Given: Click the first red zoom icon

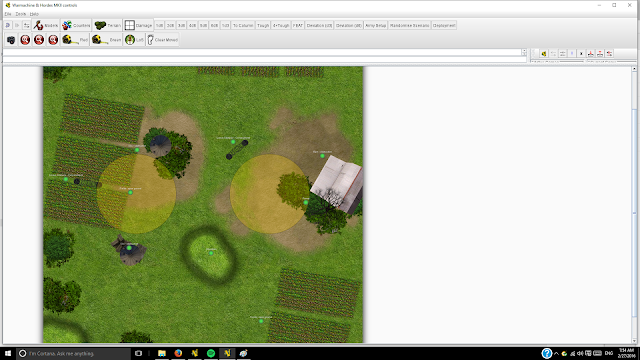Looking at the screenshot, I should pyautogui.click(x=25, y=40).
